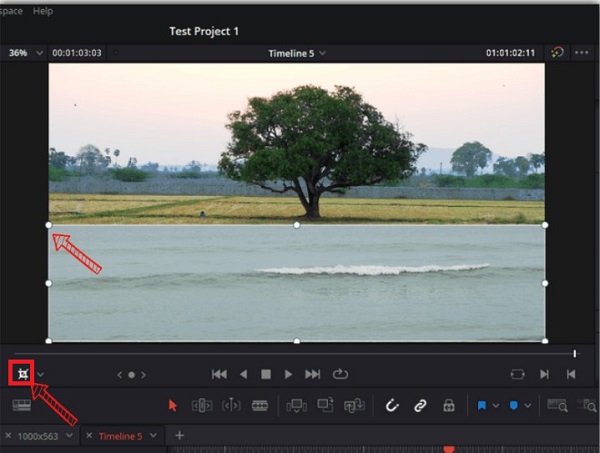Image resolution: width=600 pixels, height=453 pixels.
Task: Go to previous keyframe arrow
Action: pos(119,375)
